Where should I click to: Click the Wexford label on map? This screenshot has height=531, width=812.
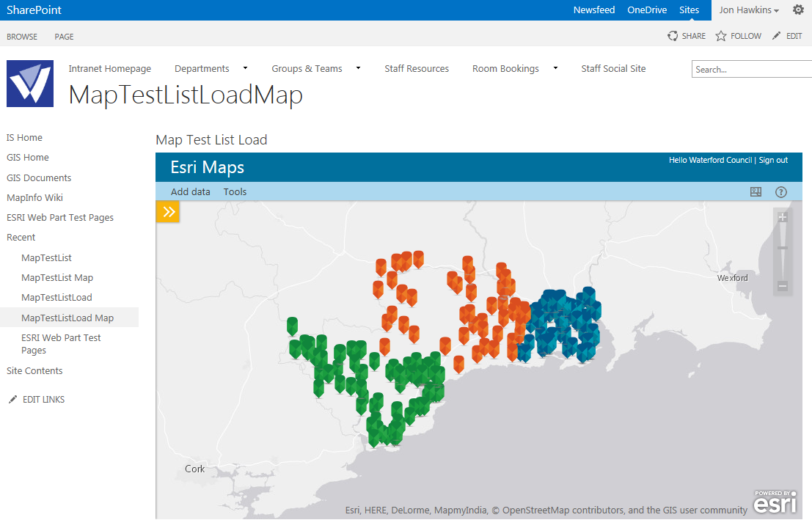732,278
